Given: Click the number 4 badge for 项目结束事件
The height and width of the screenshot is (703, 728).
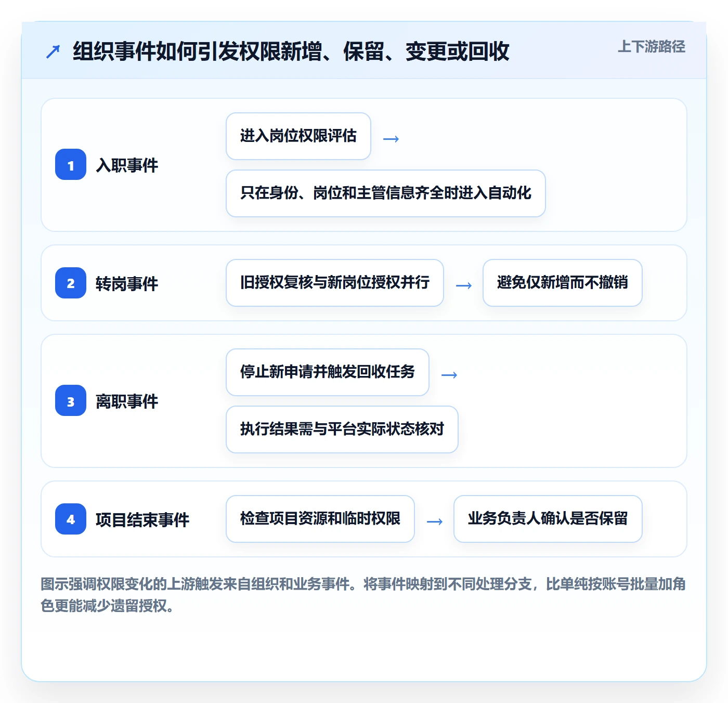Looking at the screenshot, I should tap(71, 519).
